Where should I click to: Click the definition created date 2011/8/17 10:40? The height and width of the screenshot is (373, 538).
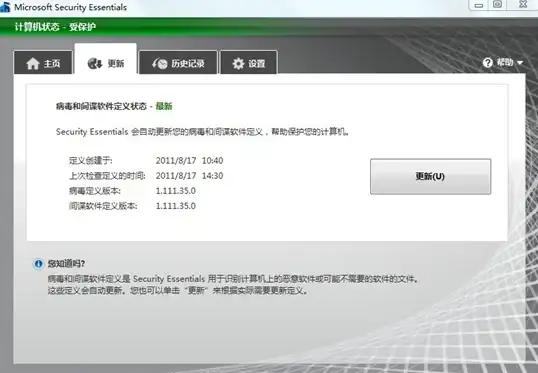(x=189, y=160)
